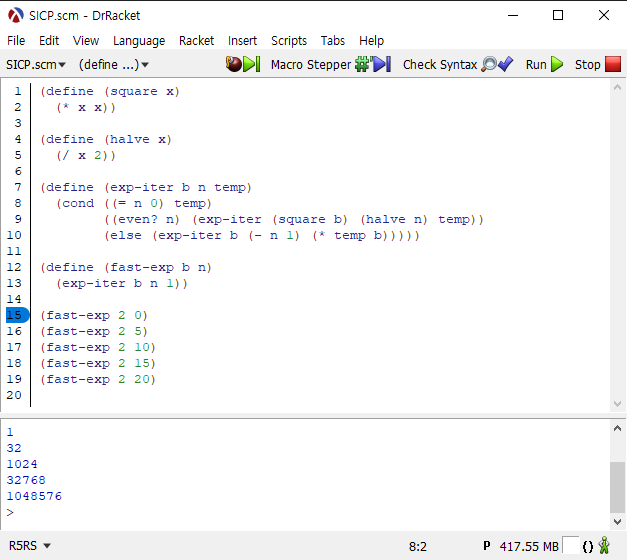Click the 417.55 MB memory usage indicator

[528, 546]
